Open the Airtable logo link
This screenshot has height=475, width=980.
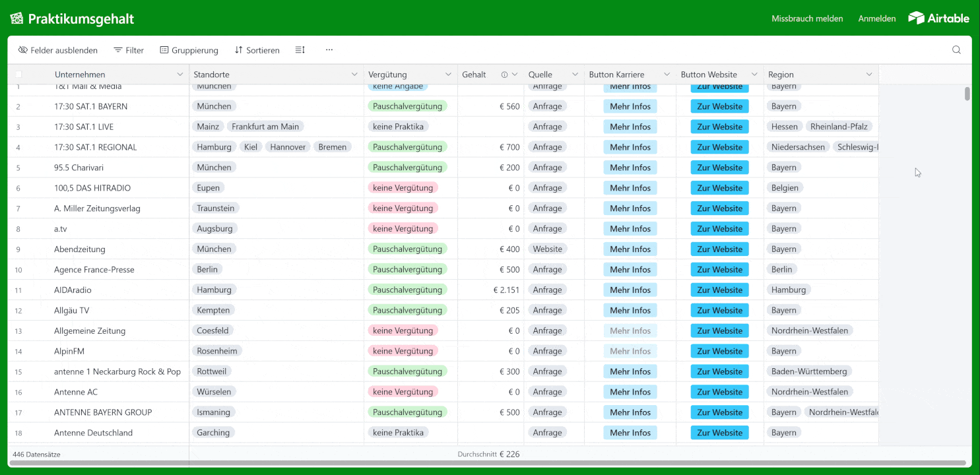pos(938,18)
